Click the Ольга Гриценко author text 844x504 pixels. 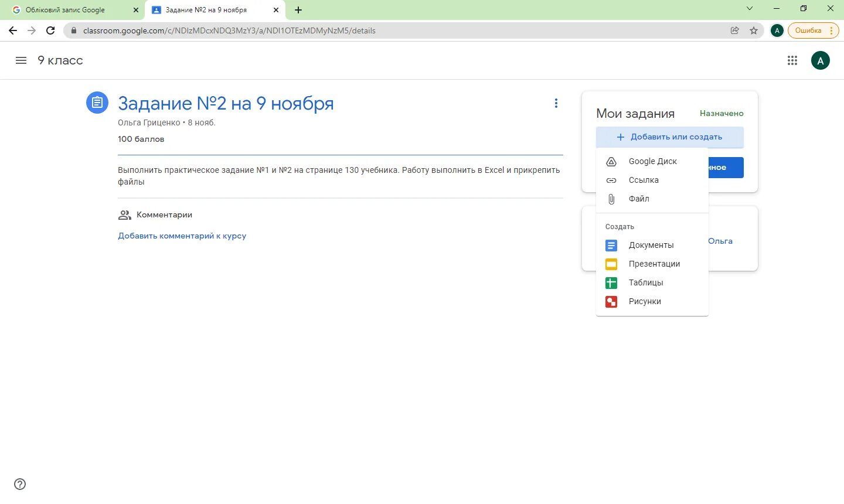(x=149, y=123)
